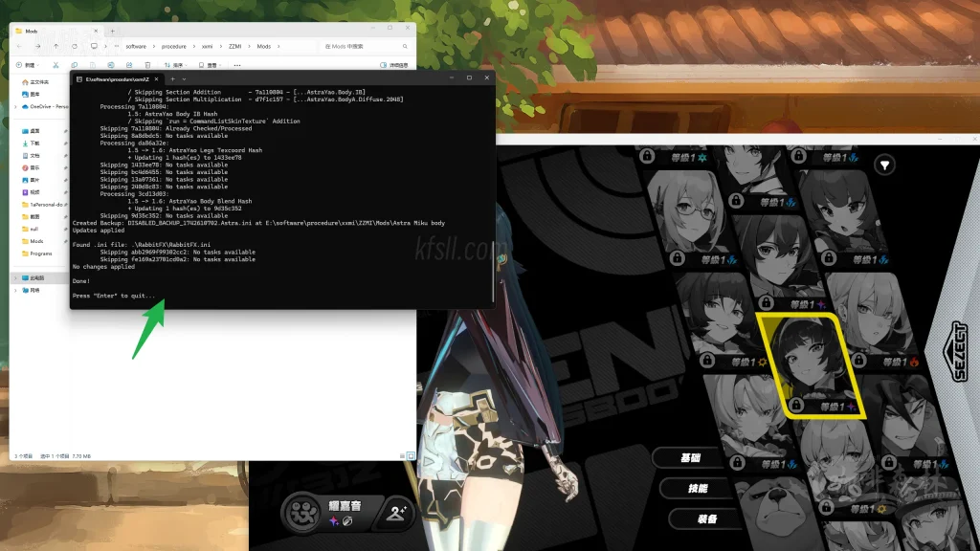The image size is (980, 551).
Task: Open the 基础 tab in character menu
Action: [x=691, y=457]
